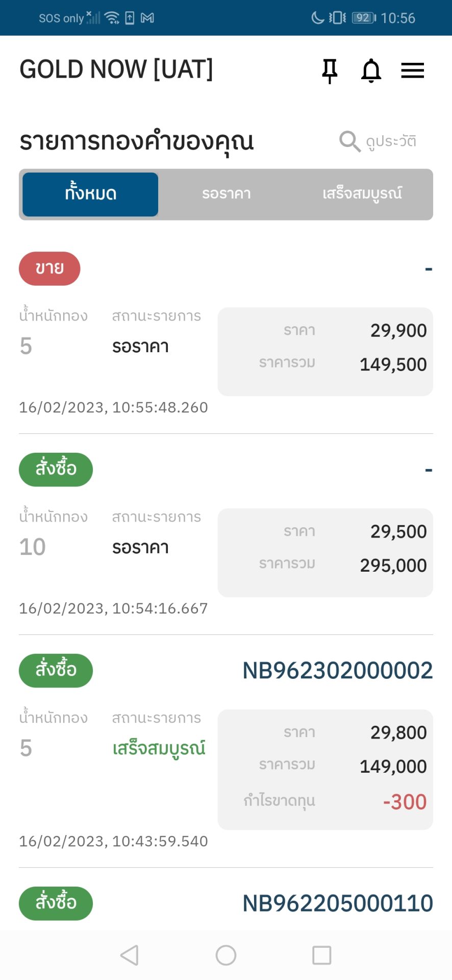The width and height of the screenshot is (452, 980).
Task: Open recent apps square button
Action: (321, 955)
